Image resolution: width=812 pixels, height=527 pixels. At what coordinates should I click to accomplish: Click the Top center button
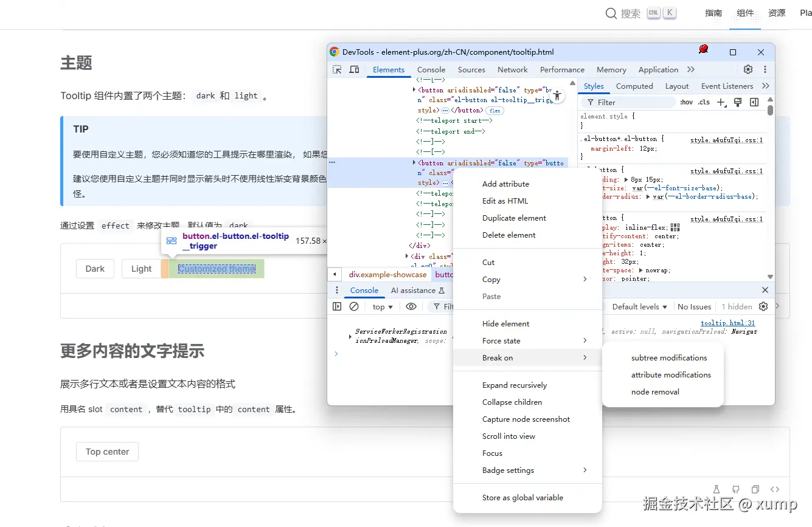[x=107, y=452]
